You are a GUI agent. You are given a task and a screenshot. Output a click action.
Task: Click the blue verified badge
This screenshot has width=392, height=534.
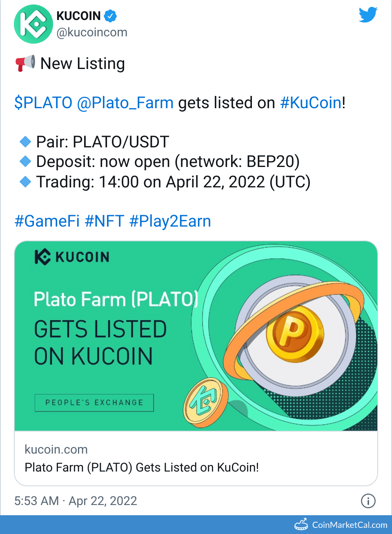(110, 16)
